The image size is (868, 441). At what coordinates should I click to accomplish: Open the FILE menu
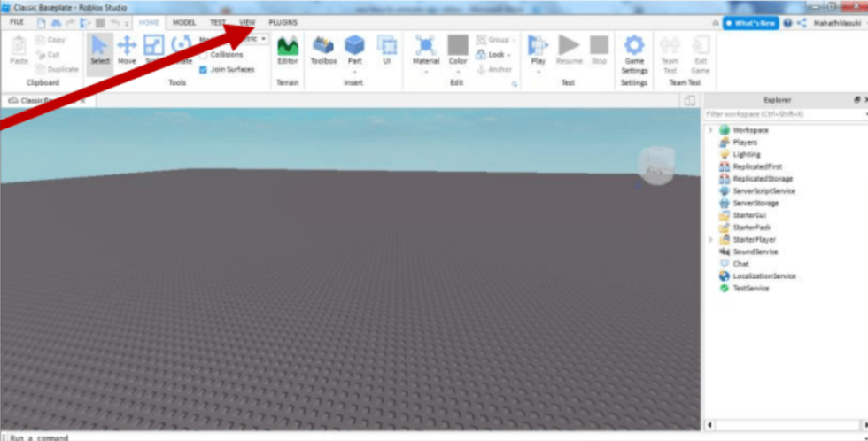pyautogui.click(x=17, y=22)
